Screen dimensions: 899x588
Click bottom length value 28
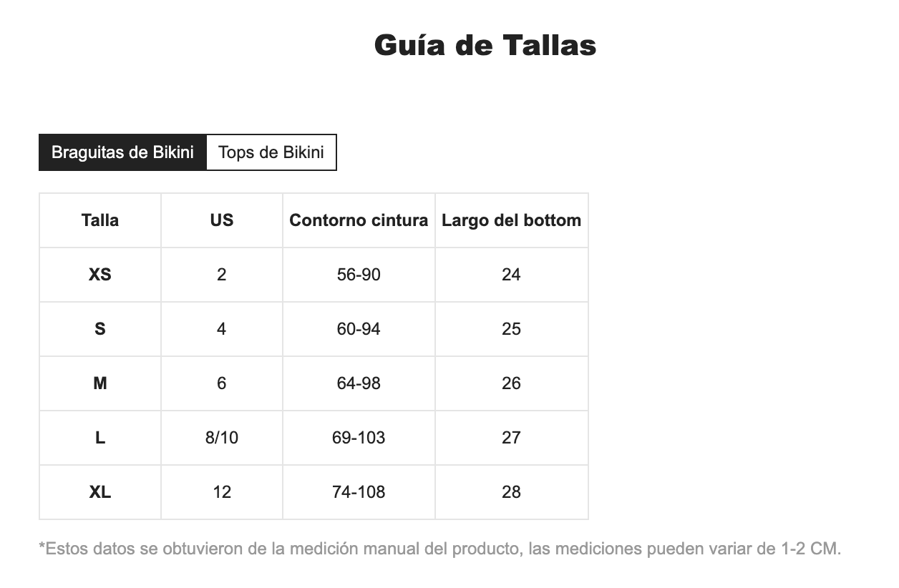pyautogui.click(x=511, y=492)
